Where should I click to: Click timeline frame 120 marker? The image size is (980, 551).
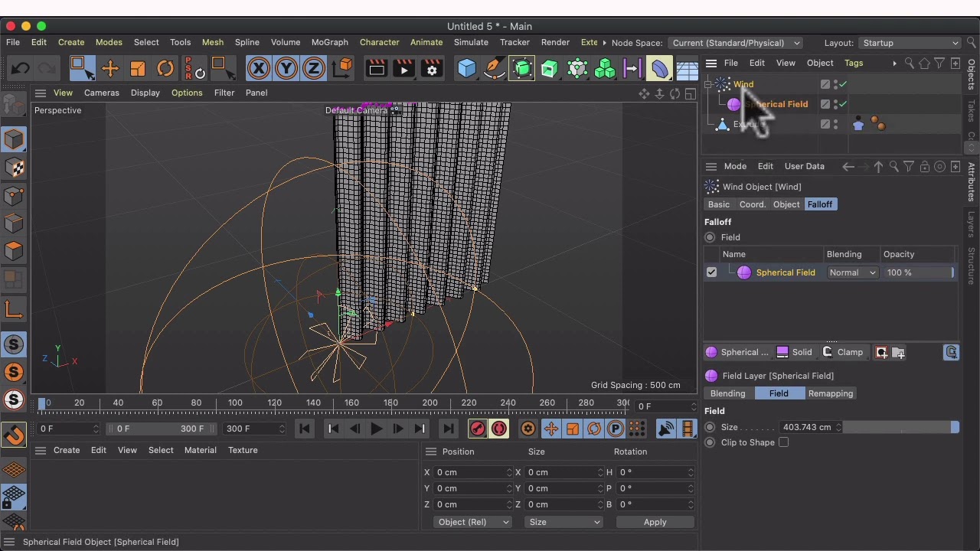(x=274, y=403)
